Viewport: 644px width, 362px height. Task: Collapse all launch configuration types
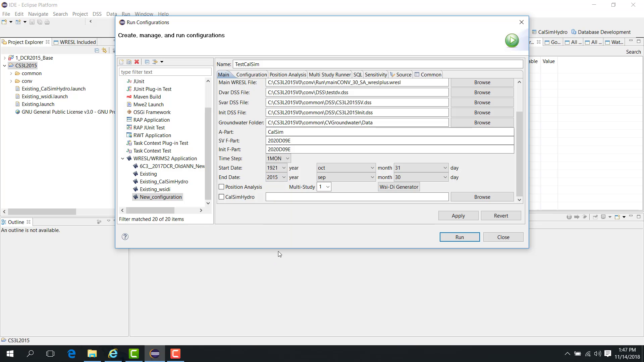tap(147, 62)
